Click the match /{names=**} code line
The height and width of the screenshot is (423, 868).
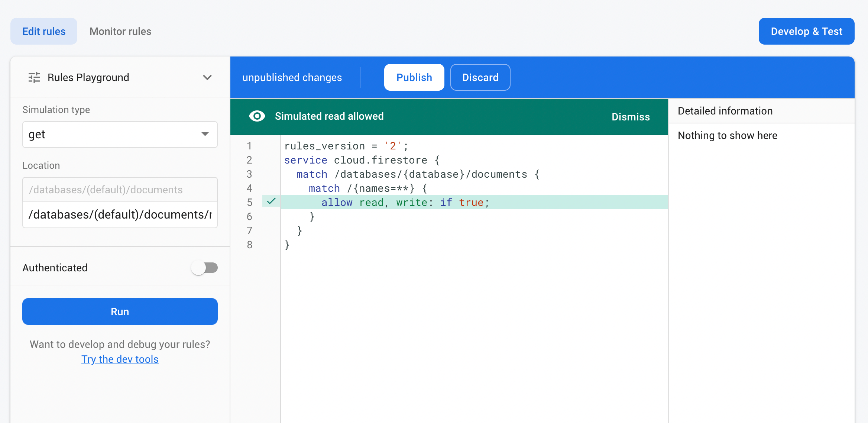(368, 188)
